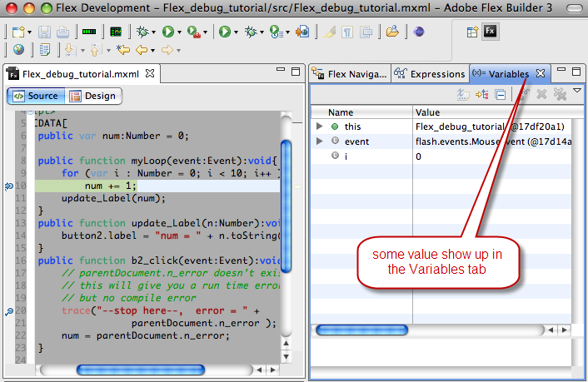Click the breakpoint marker on line 10
The height and width of the screenshot is (382, 588).
pyautogui.click(x=8, y=186)
